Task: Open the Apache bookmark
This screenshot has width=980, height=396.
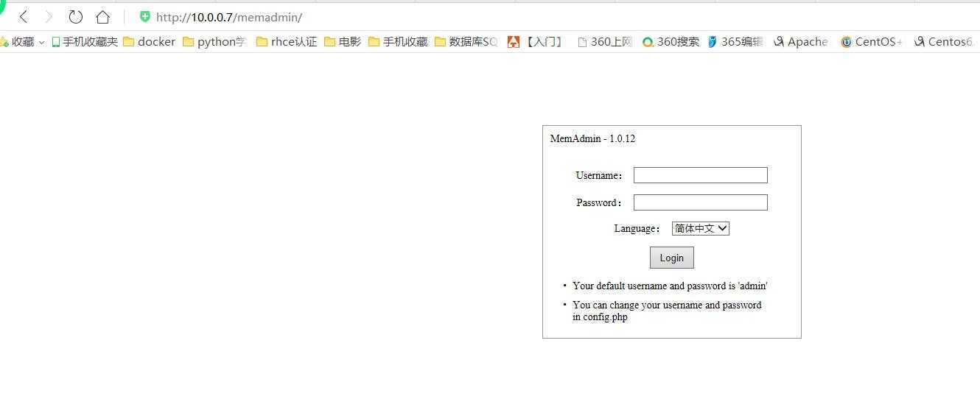Action: click(800, 42)
